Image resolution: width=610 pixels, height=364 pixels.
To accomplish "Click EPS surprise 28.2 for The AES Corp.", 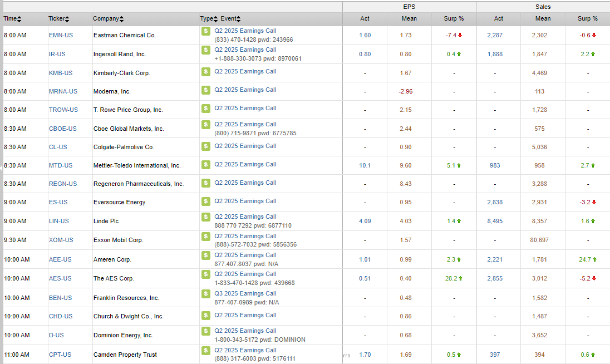I will (x=454, y=278).
